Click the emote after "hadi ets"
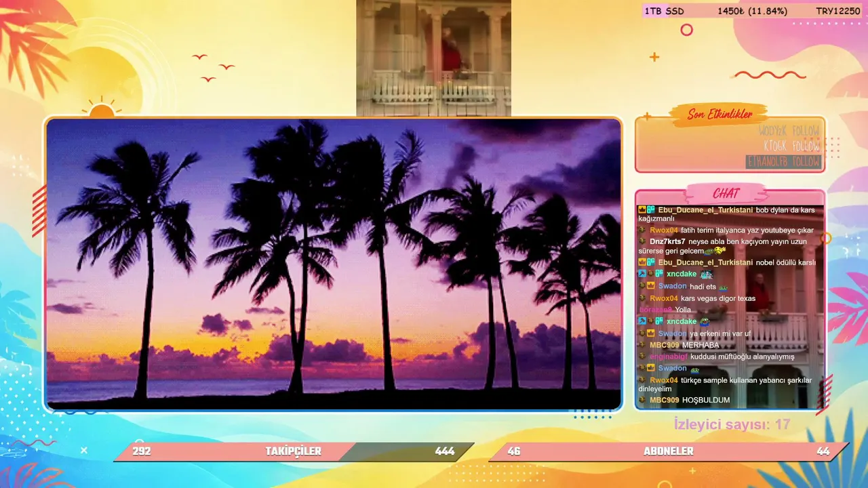Image resolution: width=868 pixels, height=488 pixels. [723, 287]
